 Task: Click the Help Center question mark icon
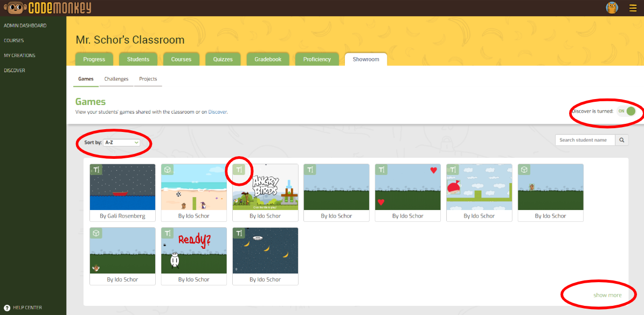7,308
